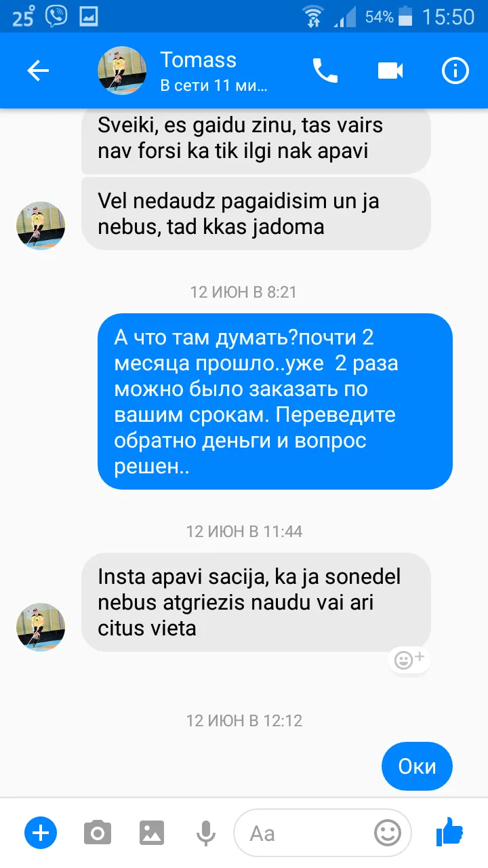Go back using the left arrow
Viewport: 488px width, 868px height.
pos(38,71)
